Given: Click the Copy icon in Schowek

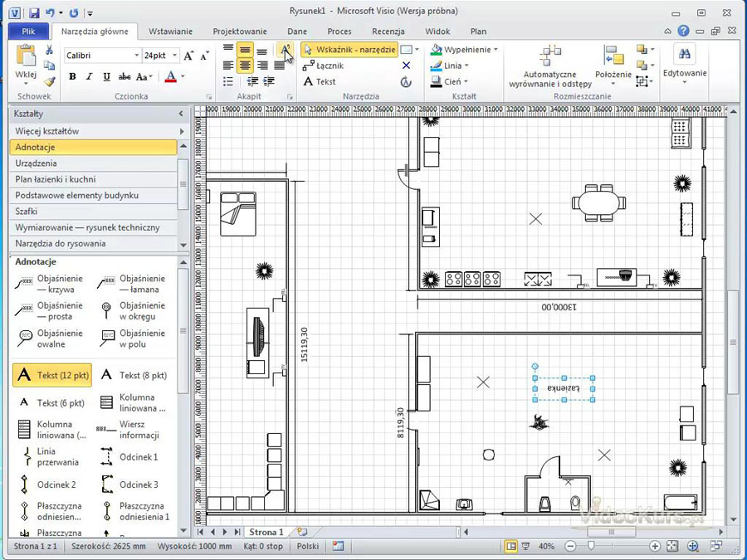Looking at the screenshot, I should pyautogui.click(x=49, y=66).
